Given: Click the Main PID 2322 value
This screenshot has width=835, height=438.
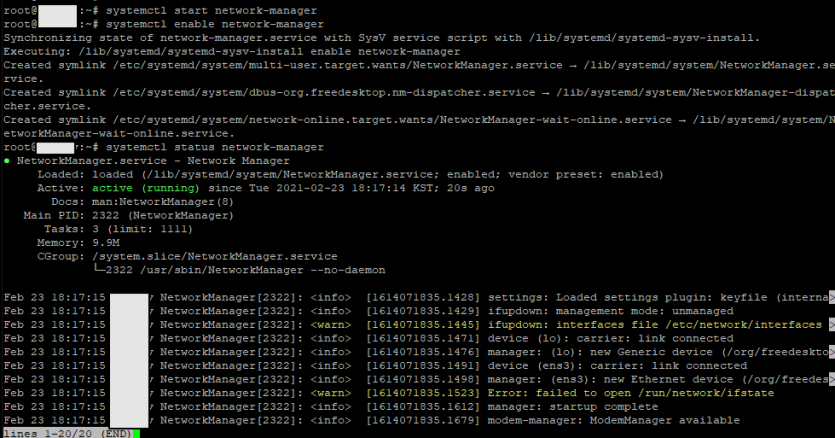Looking at the screenshot, I should (105, 215).
